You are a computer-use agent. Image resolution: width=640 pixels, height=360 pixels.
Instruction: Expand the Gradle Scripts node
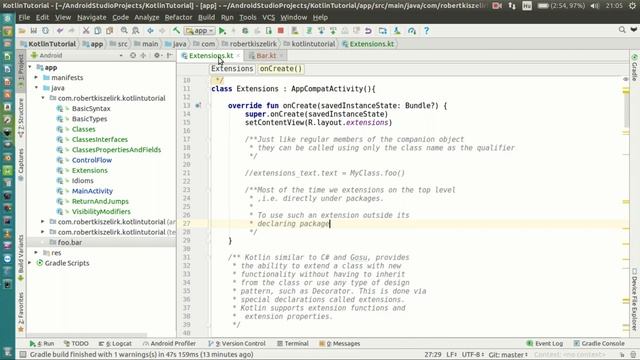(30, 263)
